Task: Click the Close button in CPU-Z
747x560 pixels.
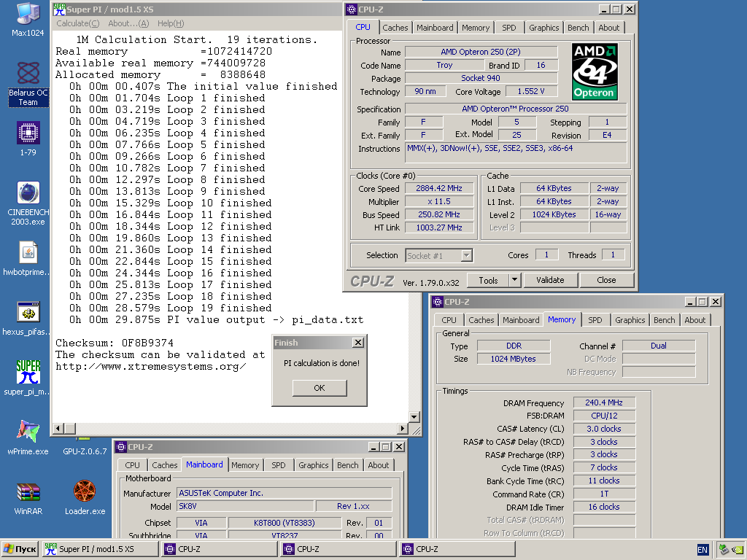Action: tap(606, 280)
